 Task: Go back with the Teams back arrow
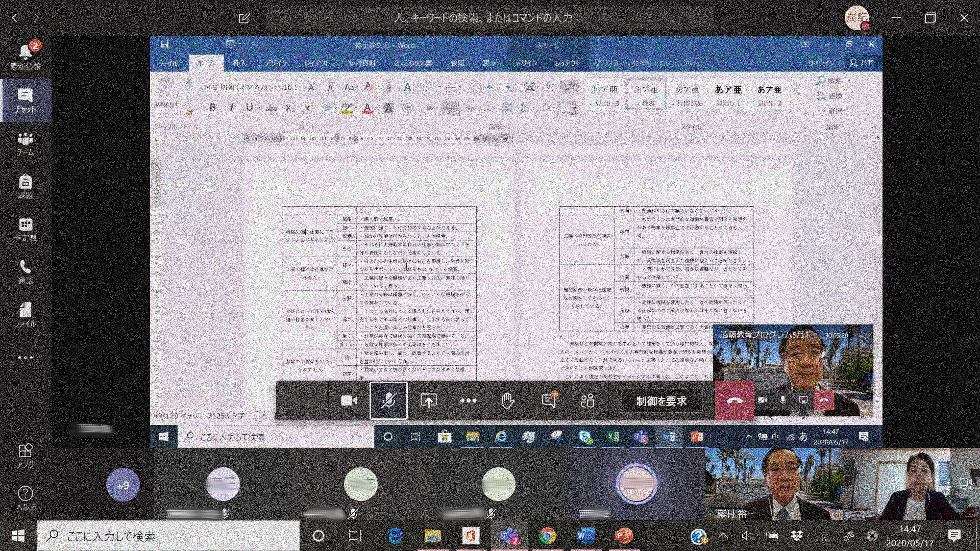[x=15, y=18]
